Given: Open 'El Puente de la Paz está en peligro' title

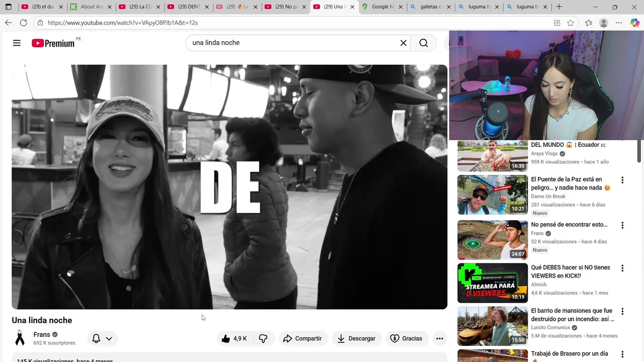Looking at the screenshot, I should (571, 184).
